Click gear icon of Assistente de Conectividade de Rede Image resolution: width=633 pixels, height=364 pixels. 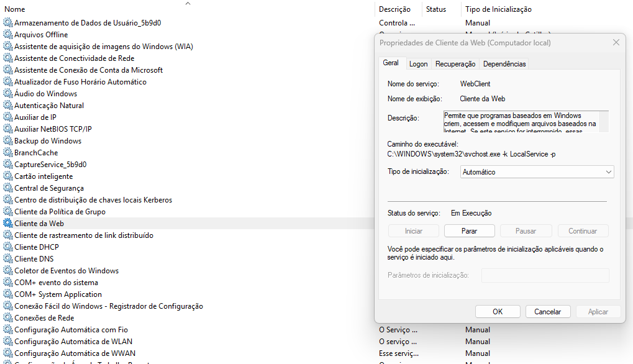(7, 58)
